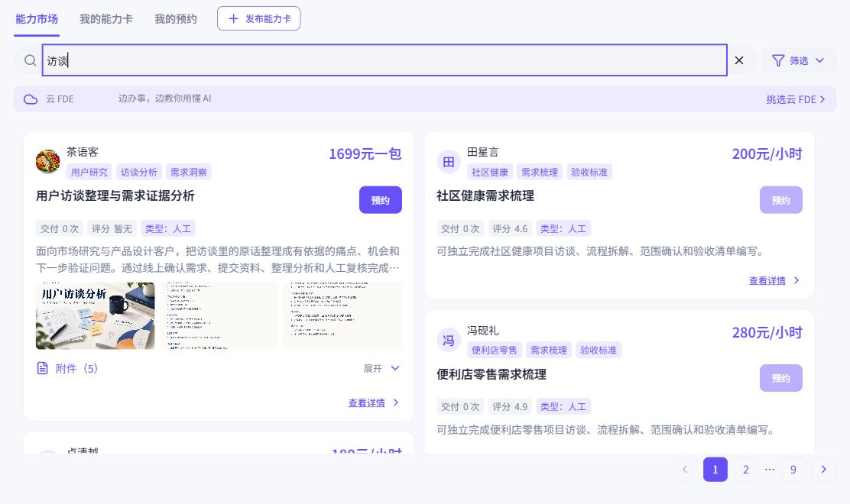The image size is (850, 504).
Task: Go to page 2
Action: click(x=746, y=470)
